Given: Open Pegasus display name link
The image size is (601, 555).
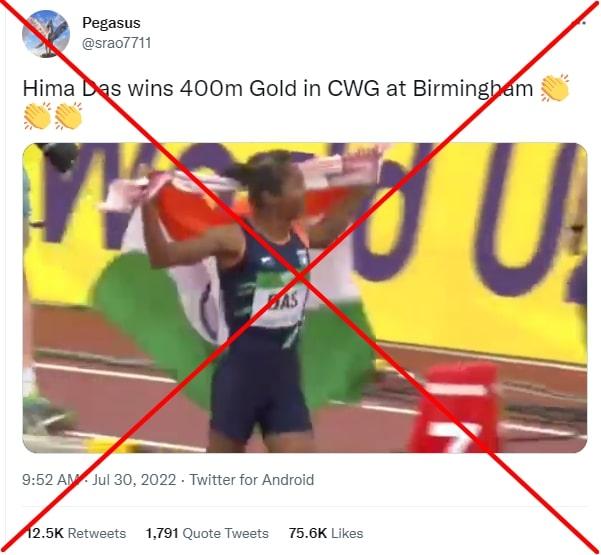Looking at the screenshot, I should pyautogui.click(x=111, y=23).
